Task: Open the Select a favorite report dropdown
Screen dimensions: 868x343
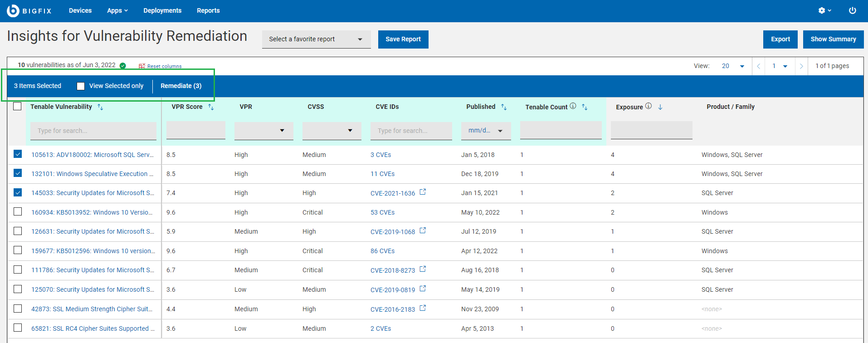Action: (x=316, y=39)
